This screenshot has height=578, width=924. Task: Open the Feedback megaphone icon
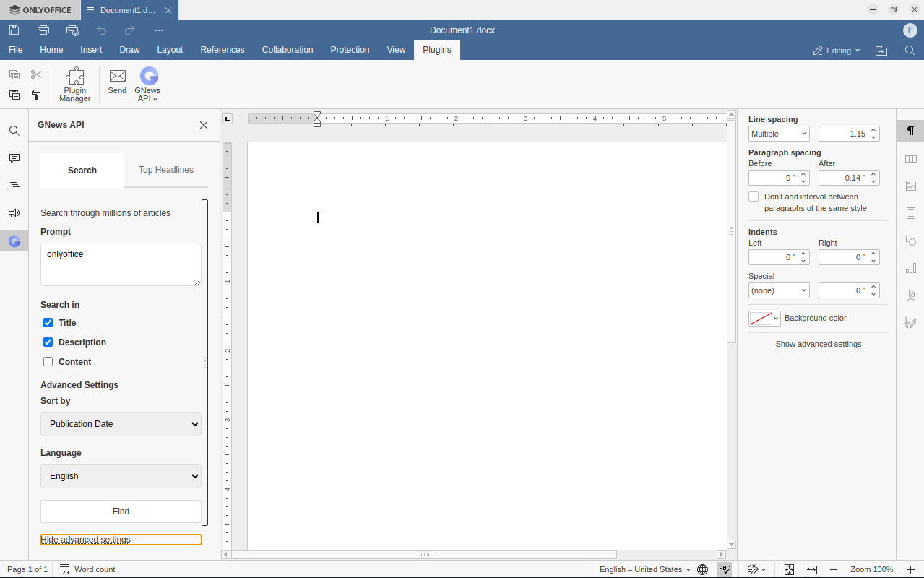(14, 213)
